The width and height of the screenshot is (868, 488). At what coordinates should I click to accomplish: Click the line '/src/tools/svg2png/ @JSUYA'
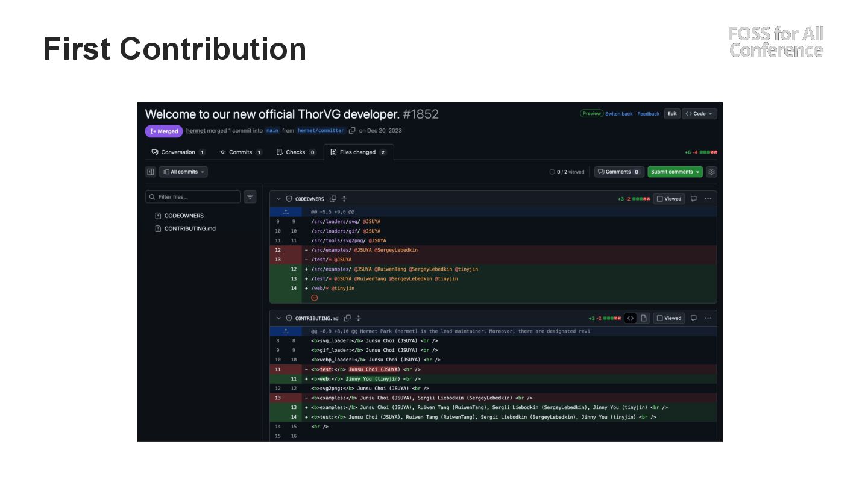493,241
